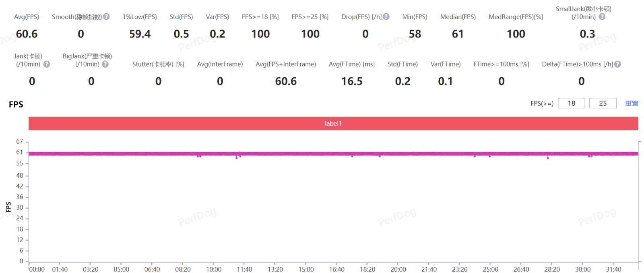Click the FPS chart title

[x=16, y=104]
